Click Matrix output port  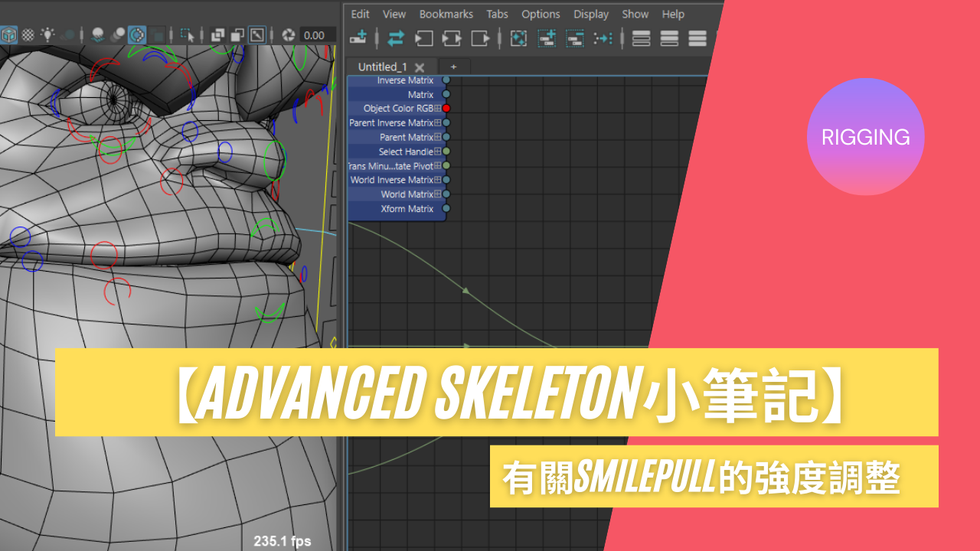446,94
